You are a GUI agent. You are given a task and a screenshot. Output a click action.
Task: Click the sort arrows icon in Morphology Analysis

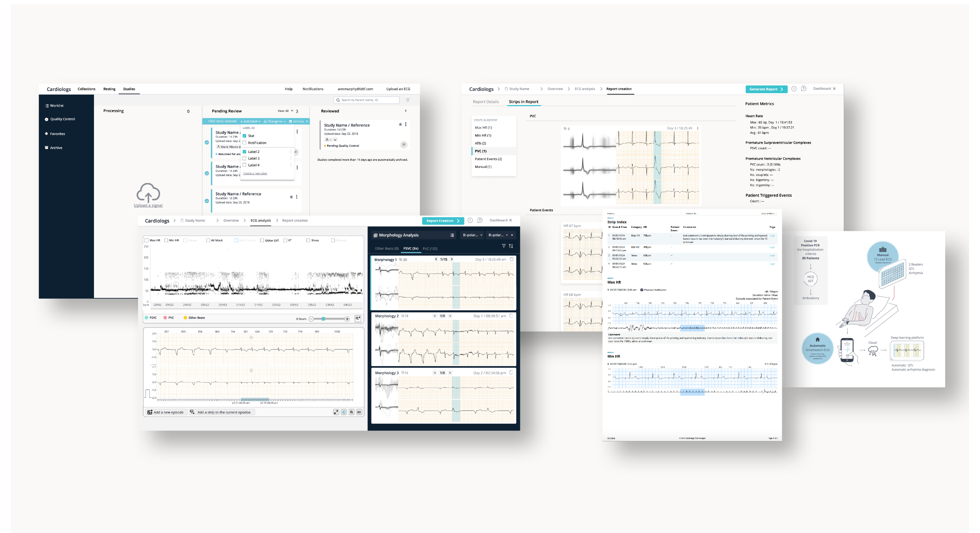click(511, 246)
